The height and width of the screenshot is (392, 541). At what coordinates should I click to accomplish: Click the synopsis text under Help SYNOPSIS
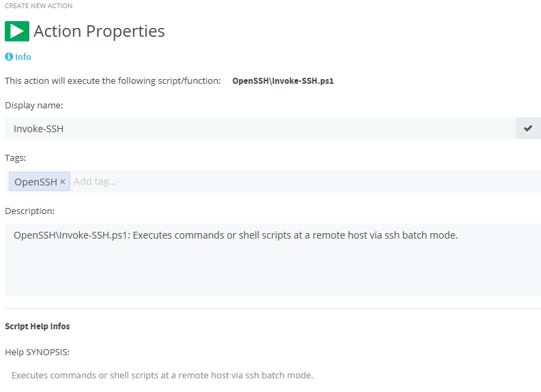point(162,375)
